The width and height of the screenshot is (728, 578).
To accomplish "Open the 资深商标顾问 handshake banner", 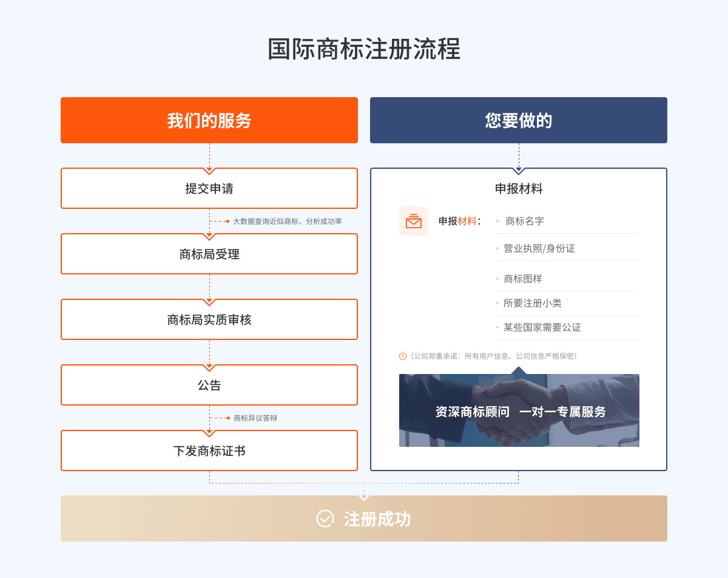I will [519, 411].
